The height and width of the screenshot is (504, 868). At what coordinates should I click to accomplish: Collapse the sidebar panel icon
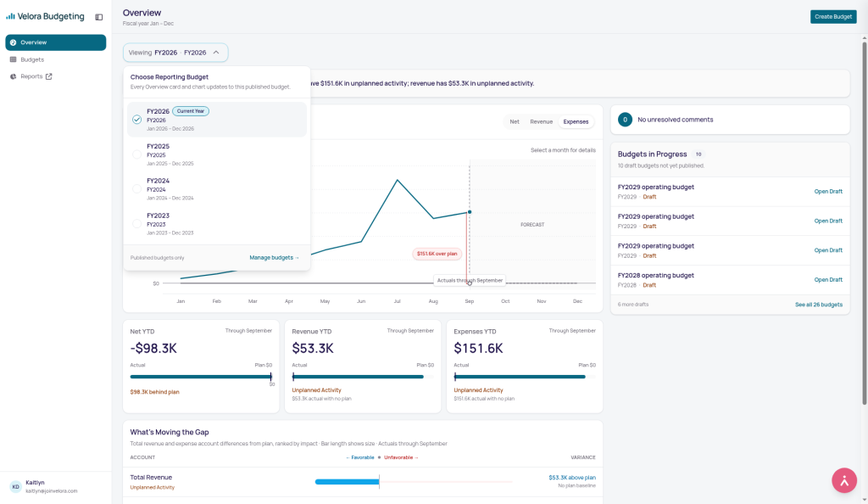(x=99, y=17)
